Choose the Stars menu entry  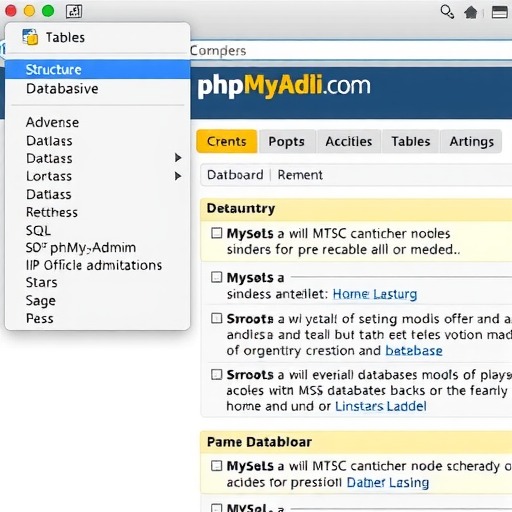[x=42, y=282]
